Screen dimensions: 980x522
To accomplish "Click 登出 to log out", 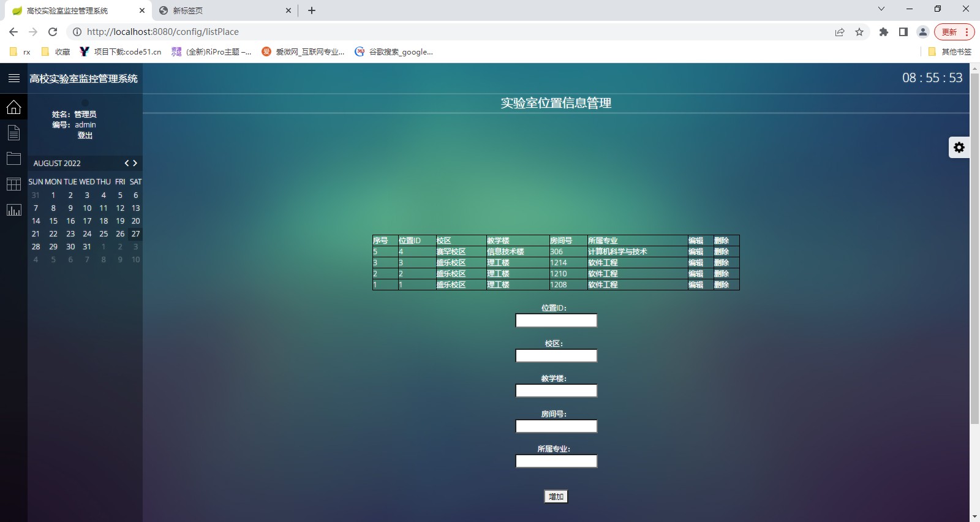I will click(x=85, y=135).
